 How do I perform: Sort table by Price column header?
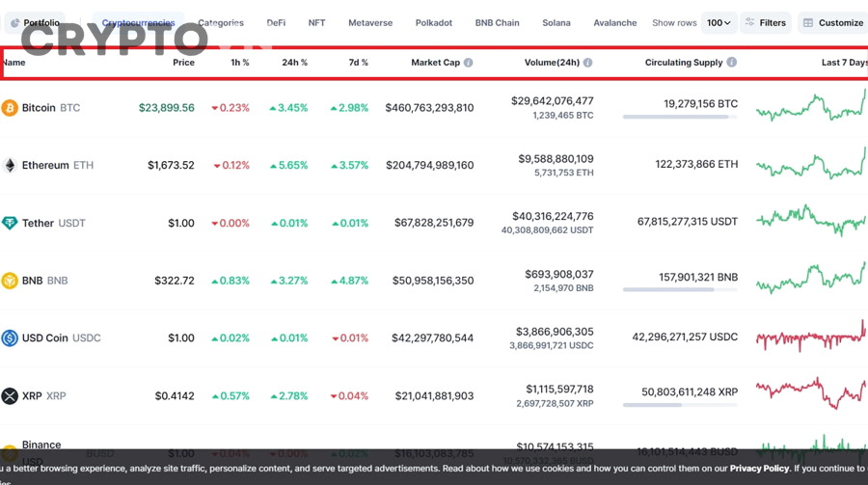(x=183, y=63)
